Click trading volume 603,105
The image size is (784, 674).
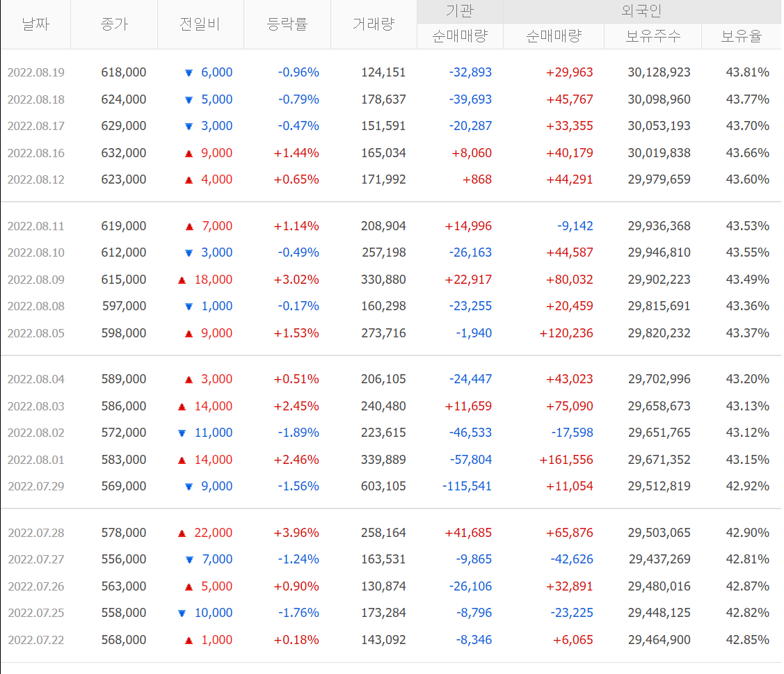[x=383, y=486]
